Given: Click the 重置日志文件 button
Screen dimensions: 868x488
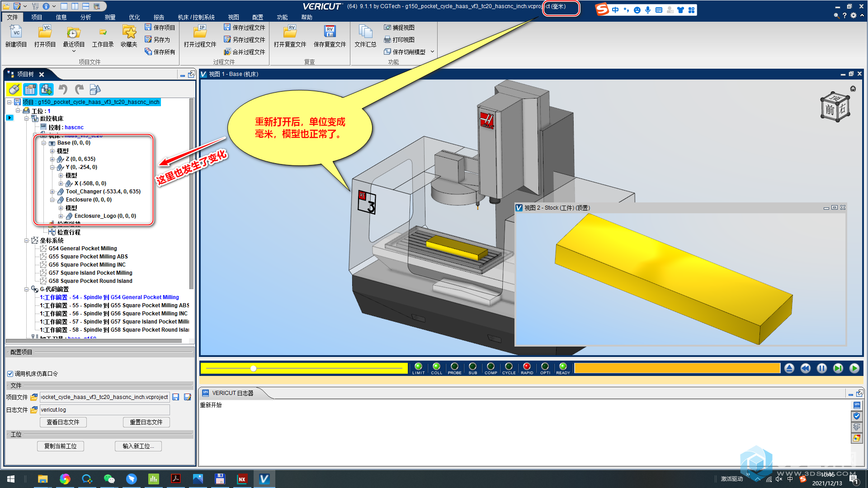Looking at the screenshot, I should click(x=146, y=422).
